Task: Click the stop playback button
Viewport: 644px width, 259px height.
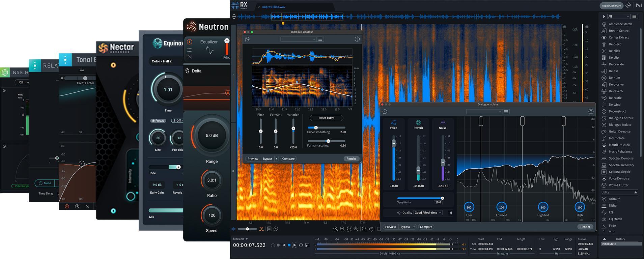Action: coord(289,245)
